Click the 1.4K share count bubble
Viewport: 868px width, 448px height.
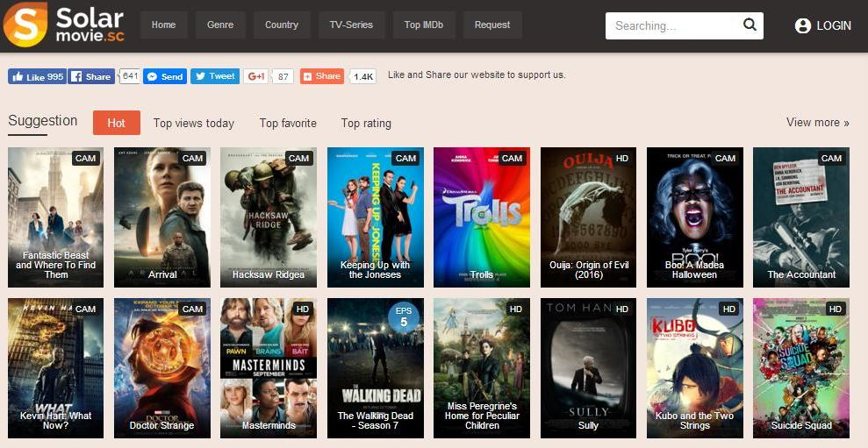(x=363, y=77)
